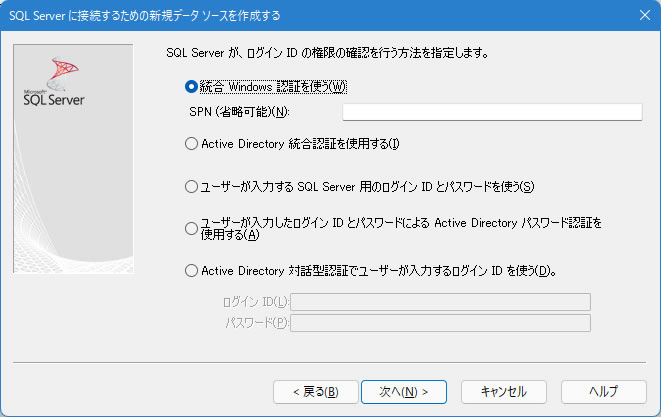Pick Active Directory 対話型認証 radio option

pos(192,270)
